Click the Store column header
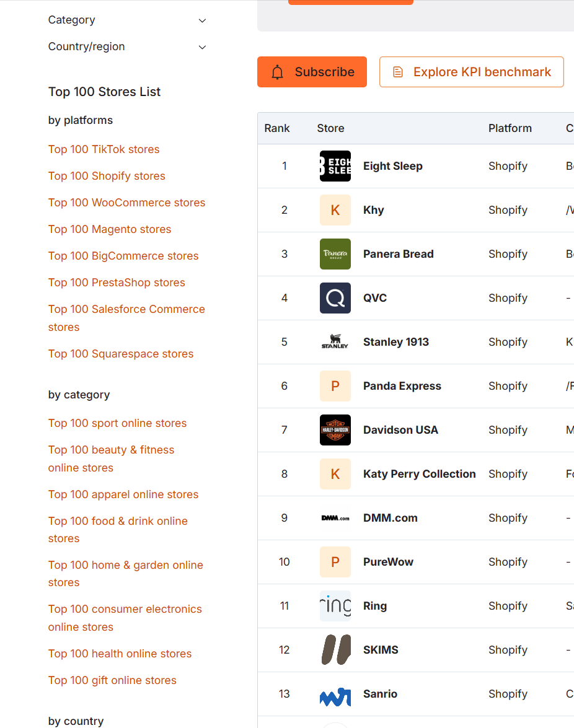This screenshot has width=574, height=728. [x=330, y=128]
